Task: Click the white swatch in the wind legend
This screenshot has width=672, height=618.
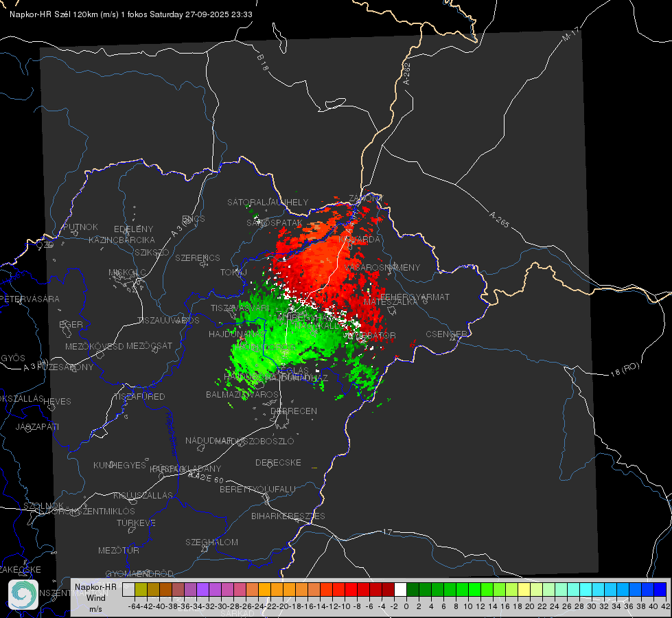Action: pos(400,590)
